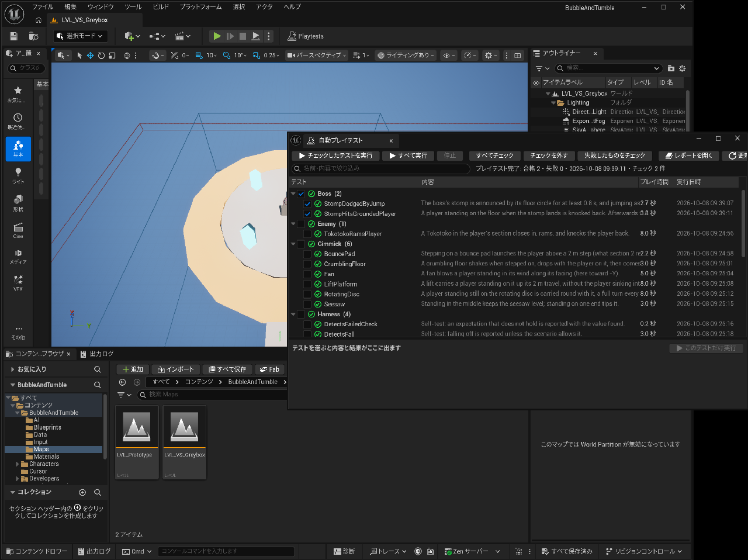This screenshot has height=560, width=748.
Task: Open the Shapes category in Place Actors
Action: 18,203
